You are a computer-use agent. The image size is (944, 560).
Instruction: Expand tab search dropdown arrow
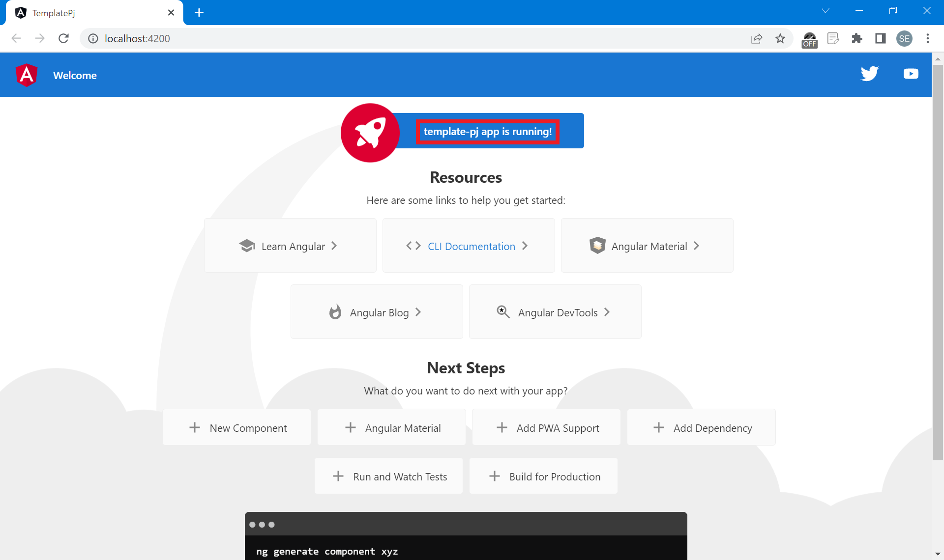[x=826, y=11]
